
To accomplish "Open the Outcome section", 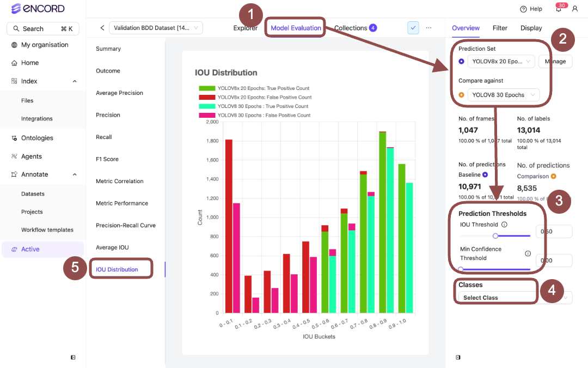I will 108,71.
